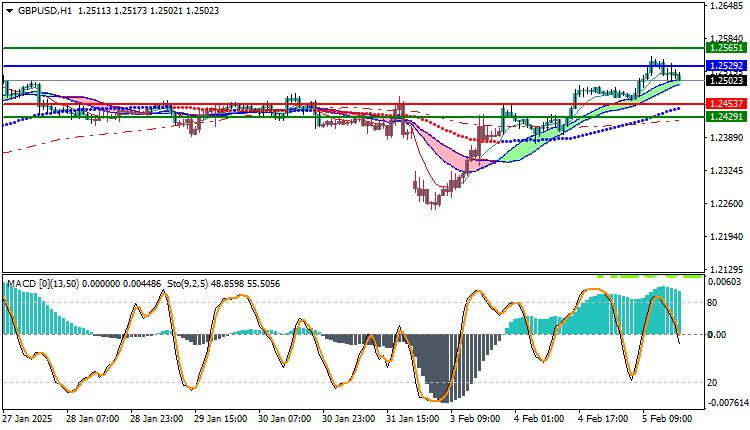Click the 4 Feb 17:00 time label
Viewport: 750px width, 430px height.
point(604,419)
